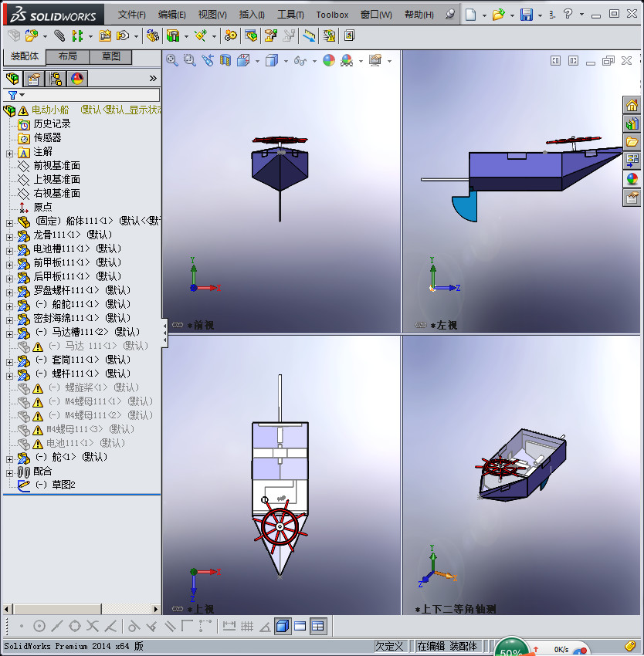The image size is (644, 656).
Task: Toggle view link in the 前视 viewport
Action: click(178, 325)
